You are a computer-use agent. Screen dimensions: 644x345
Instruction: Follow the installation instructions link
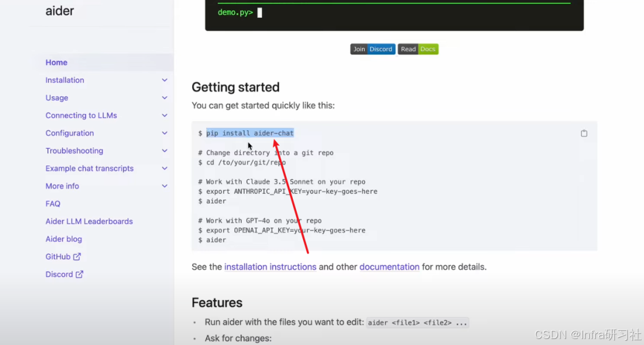tap(270, 267)
